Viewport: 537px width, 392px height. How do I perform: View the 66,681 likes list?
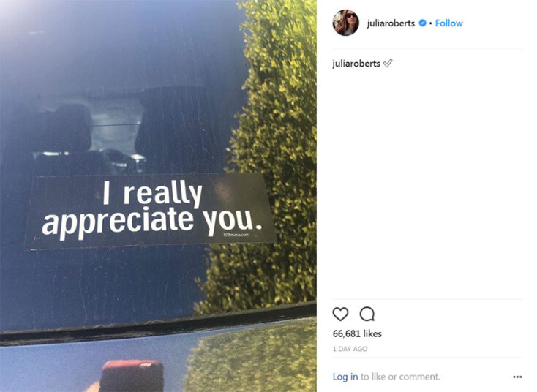[x=357, y=333]
